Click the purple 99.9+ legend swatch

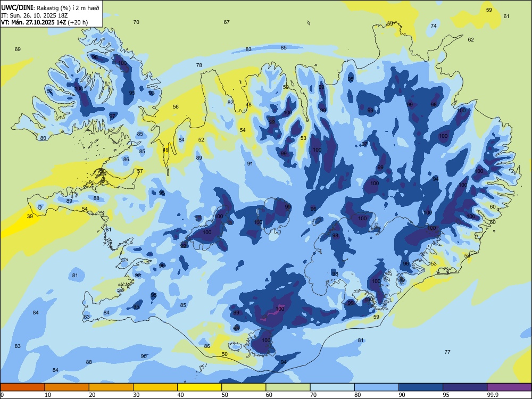click(x=509, y=387)
